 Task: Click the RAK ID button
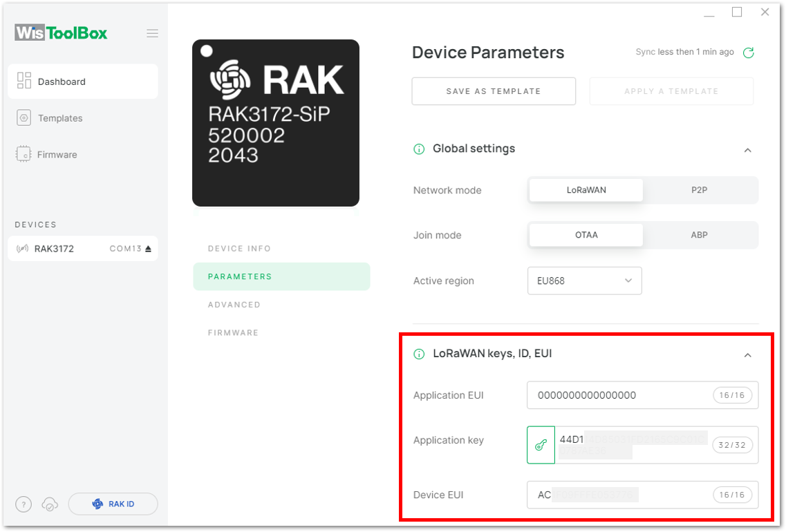click(113, 504)
